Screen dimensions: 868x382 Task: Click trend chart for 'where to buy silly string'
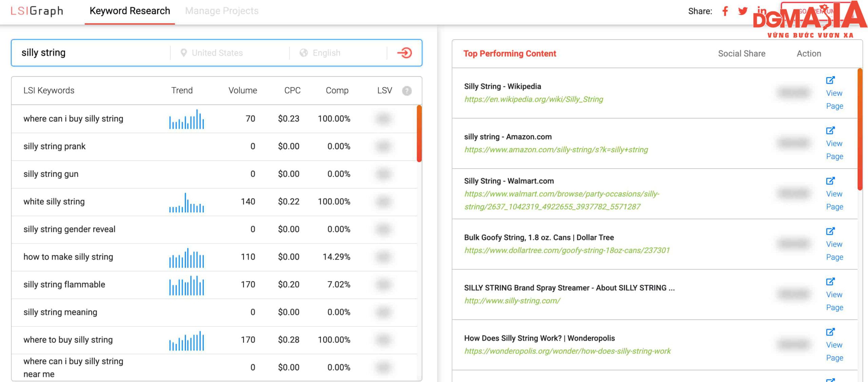(186, 341)
